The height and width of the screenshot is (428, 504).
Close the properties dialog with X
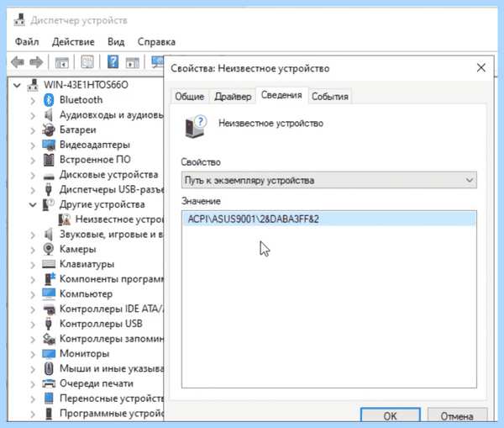click(480, 68)
